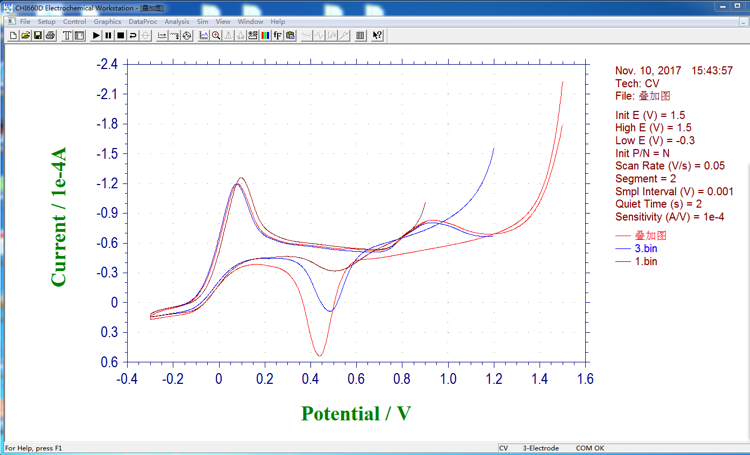Click 'Scan Rate (V/s) = 0.05' text

click(670, 166)
